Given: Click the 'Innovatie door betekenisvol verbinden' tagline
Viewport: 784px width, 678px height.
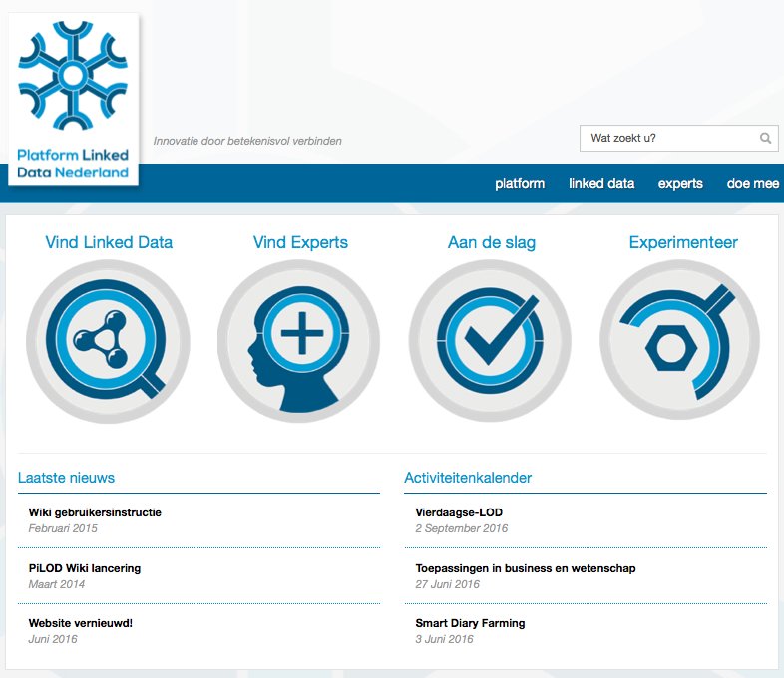Looking at the screenshot, I should [247, 141].
